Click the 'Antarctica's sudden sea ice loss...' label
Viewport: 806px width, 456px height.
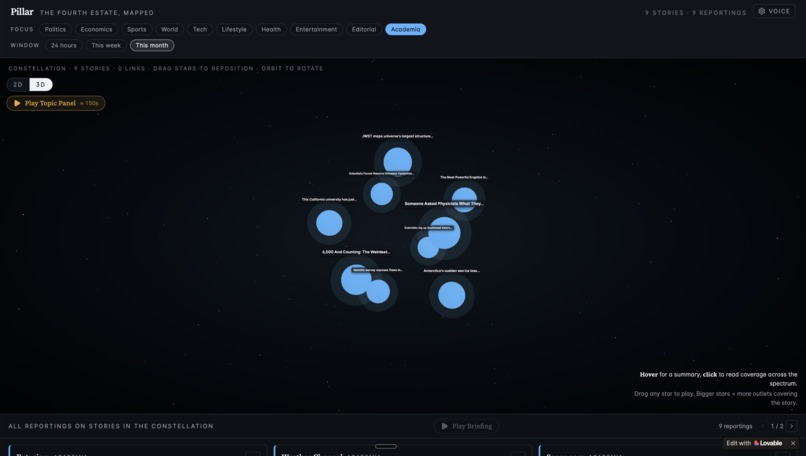coord(451,270)
